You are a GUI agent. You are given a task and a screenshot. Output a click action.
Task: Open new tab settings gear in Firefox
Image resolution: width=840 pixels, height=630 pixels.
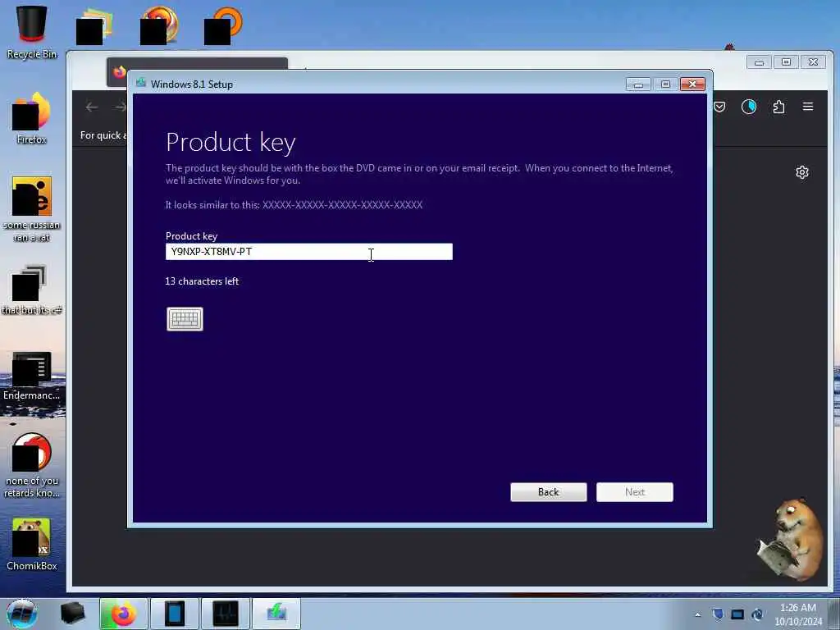pyautogui.click(x=802, y=172)
